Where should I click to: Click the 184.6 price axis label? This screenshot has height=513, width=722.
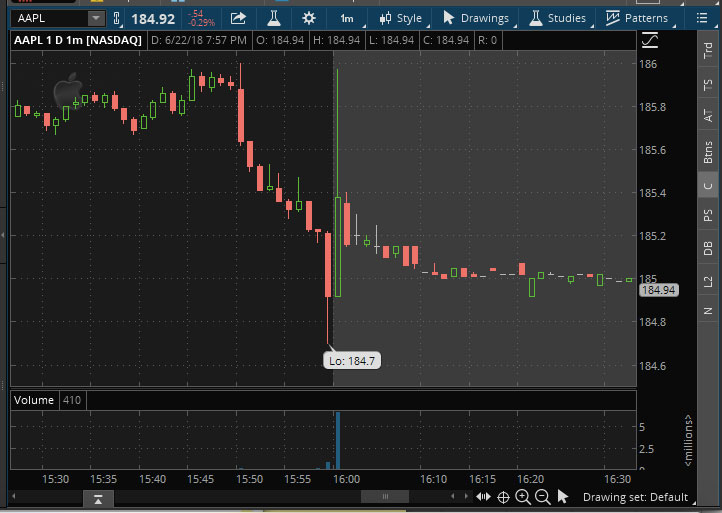[652, 366]
